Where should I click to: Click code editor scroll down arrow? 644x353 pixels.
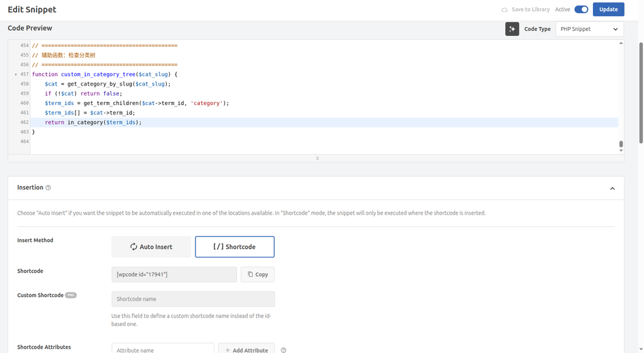point(621,150)
